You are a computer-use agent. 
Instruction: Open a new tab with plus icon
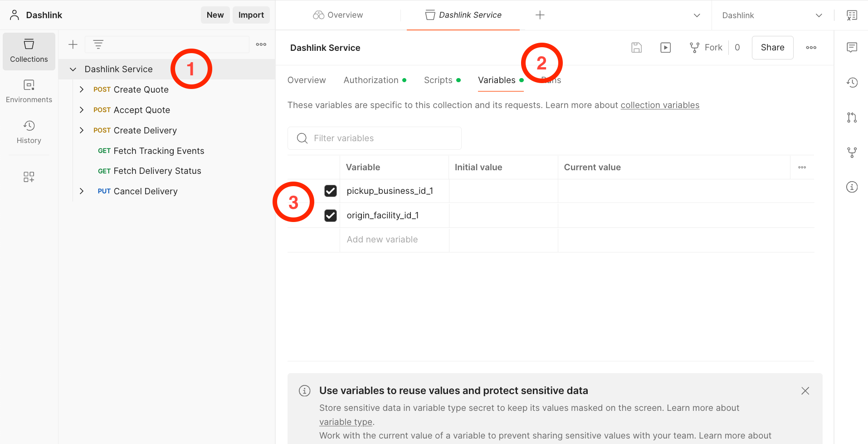tap(540, 15)
